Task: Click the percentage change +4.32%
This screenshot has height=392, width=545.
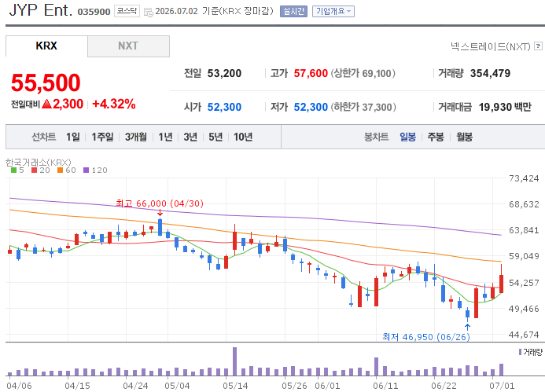Action: (114, 104)
